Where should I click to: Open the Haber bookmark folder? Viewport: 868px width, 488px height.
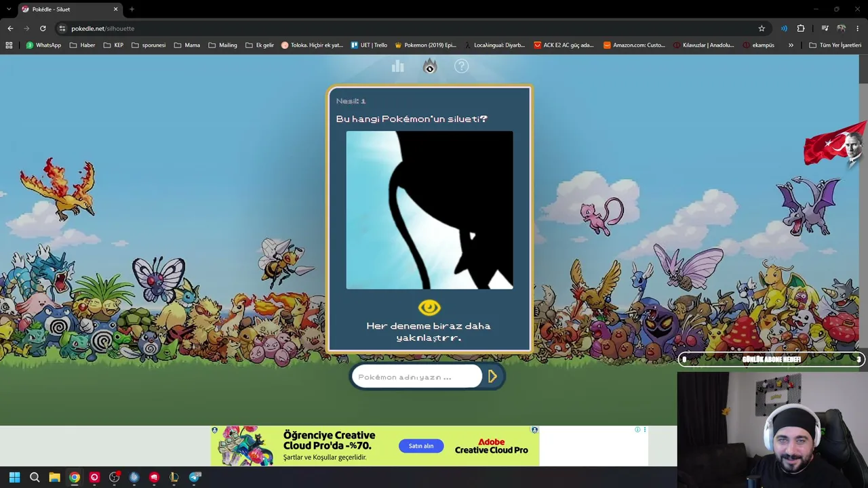82,45
